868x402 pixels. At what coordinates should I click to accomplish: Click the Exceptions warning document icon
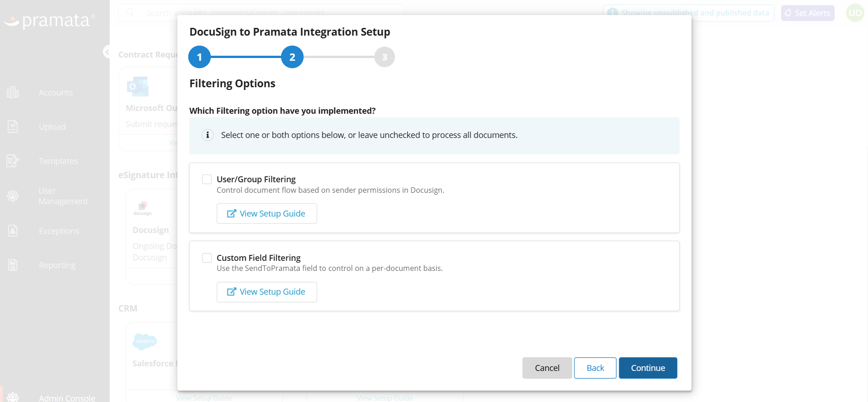[13, 231]
